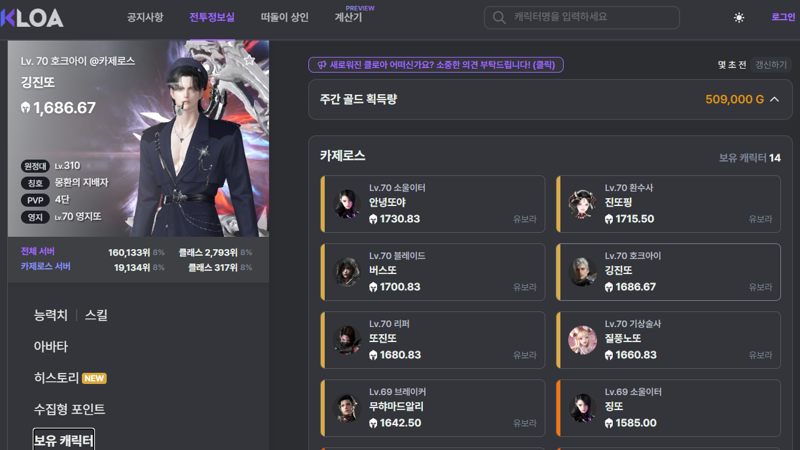Click the 1680.83 item level icon
This screenshot has height=450, width=800.
pos(373,355)
